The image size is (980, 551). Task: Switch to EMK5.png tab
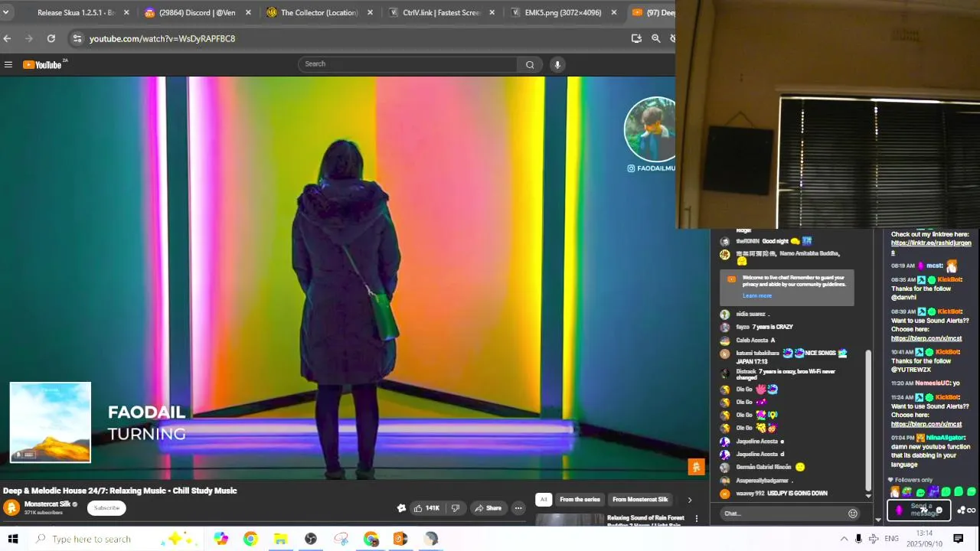click(562, 12)
